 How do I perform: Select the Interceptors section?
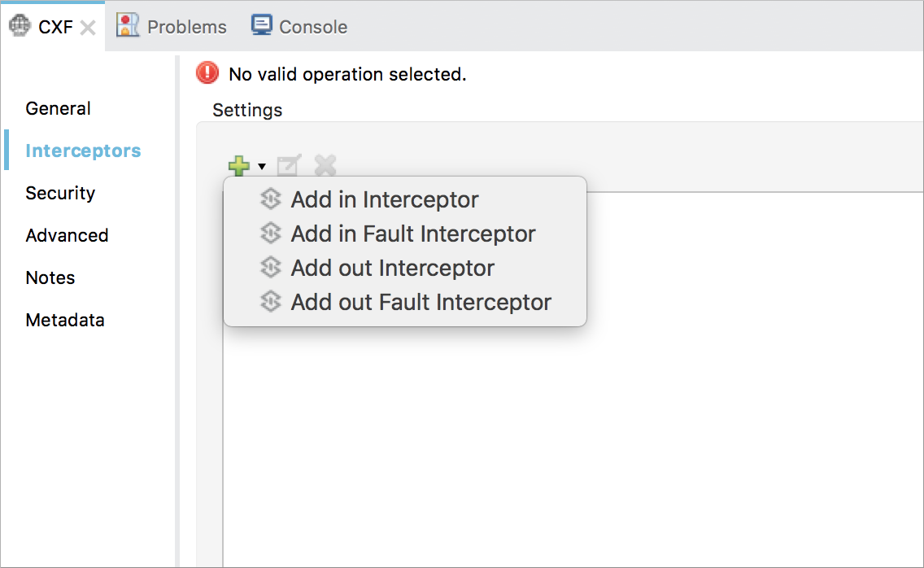tap(83, 151)
